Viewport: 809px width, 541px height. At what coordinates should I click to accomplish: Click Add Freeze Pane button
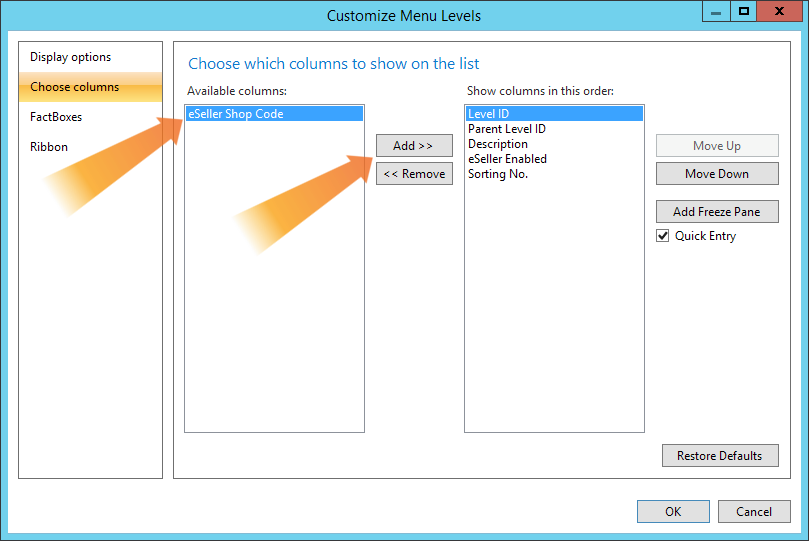(717, 211)
